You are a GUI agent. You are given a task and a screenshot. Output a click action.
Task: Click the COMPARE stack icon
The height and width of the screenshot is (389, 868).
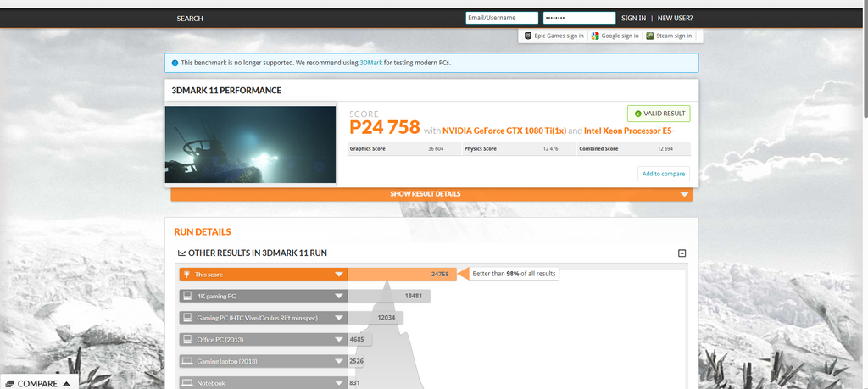pos(10,383)
